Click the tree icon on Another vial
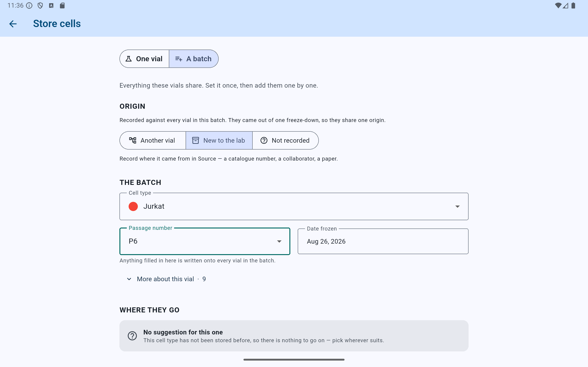Screen dimensions: 588x367 point(133,140)
